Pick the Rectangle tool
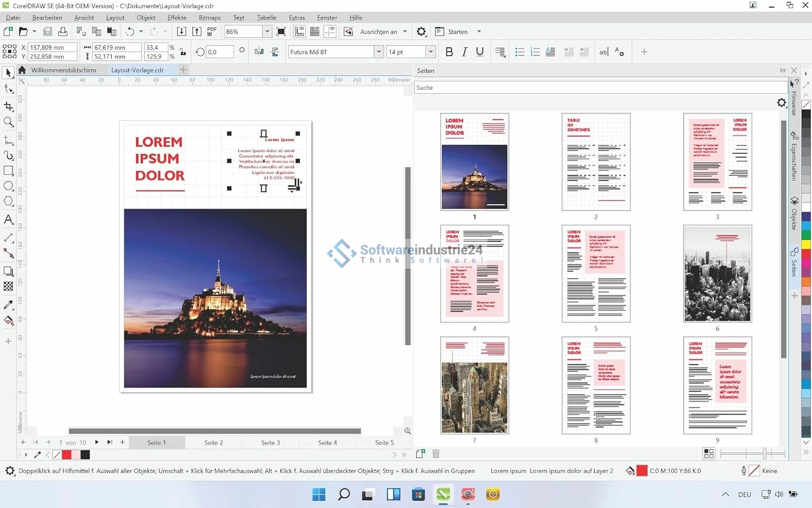The height and width of the screenshot is (508, 812). click(x=8, y=171)
